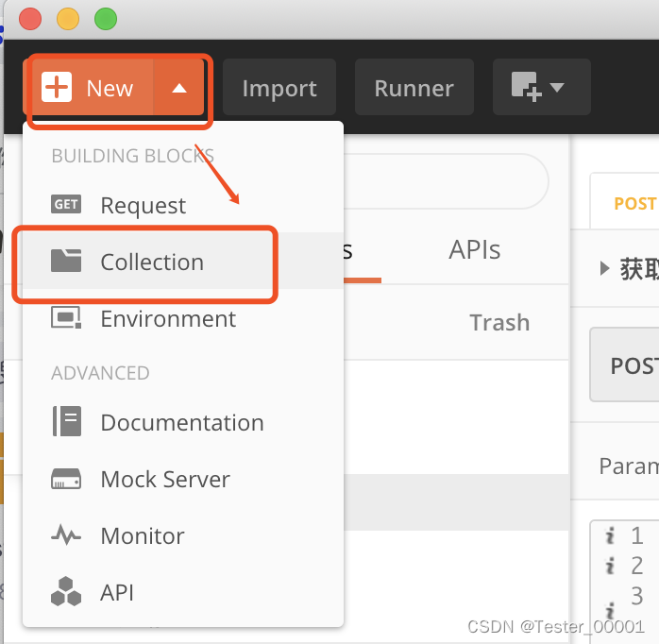659x644 pixels.
Task: Click the macOS yellow minimize button
Action: pyautogui.click(x=68, y=19)
